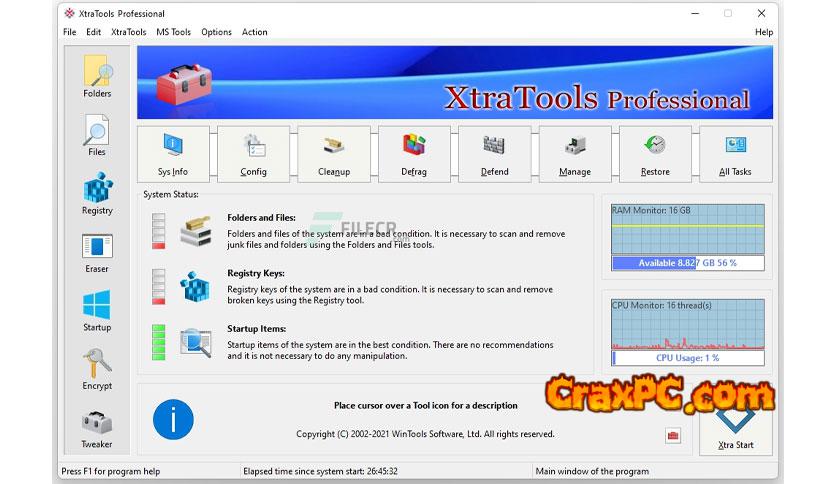The height and width of the screenshot is (484, 836).
Task: Click the elapsed time status bar entry
Action: pyautogui.click(x=320, y=471)
